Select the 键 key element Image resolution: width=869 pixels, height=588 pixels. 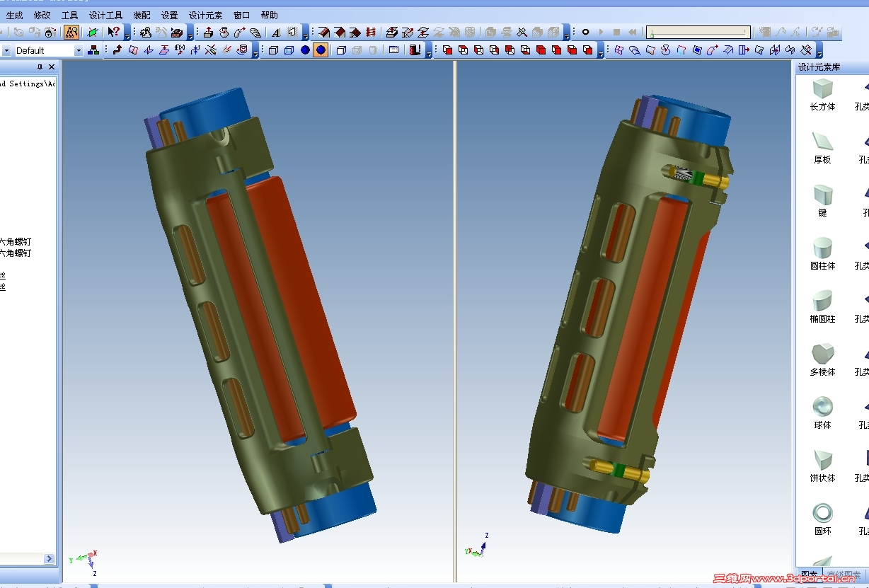click(822, 201)
